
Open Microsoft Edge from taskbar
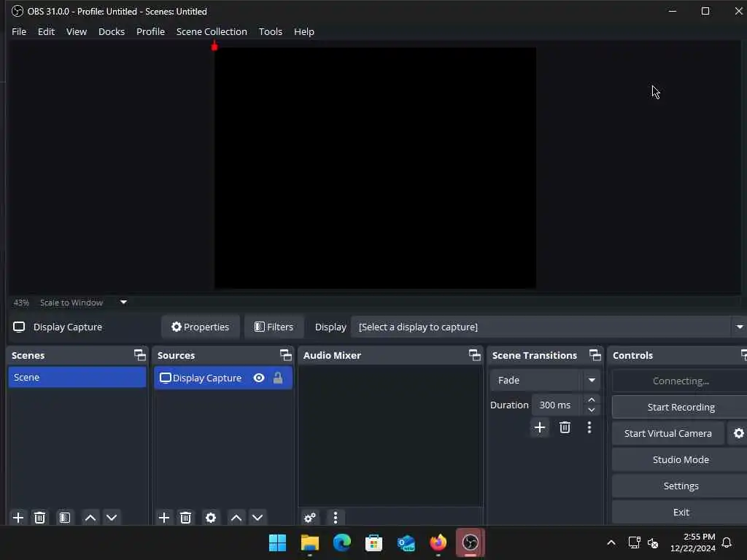[342, 542]
